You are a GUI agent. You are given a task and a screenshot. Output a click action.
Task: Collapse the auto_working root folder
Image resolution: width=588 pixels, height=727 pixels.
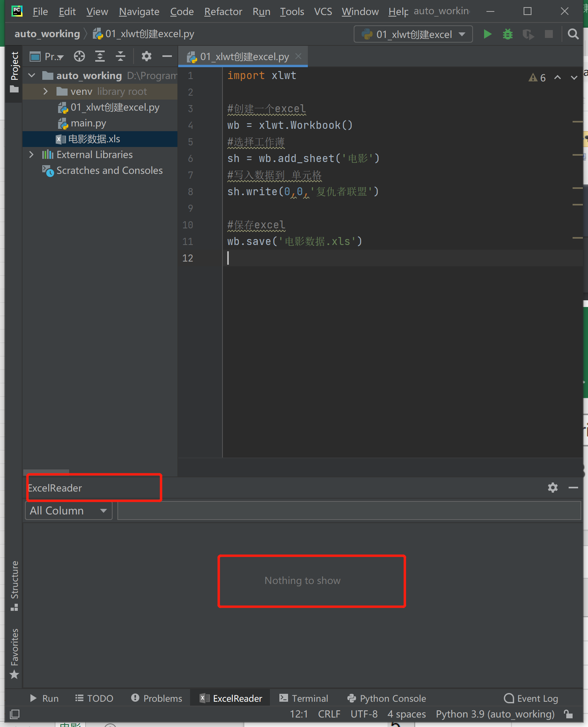[32, 75]
